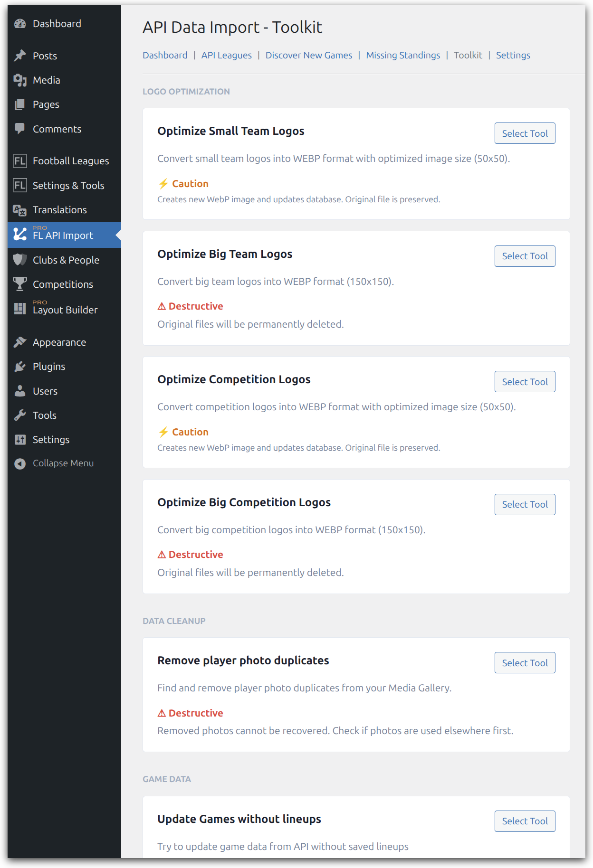Viewport: 593px width, 868px height.
Task: Click the Clubs & People shield icon
Action: coord(20,260)
